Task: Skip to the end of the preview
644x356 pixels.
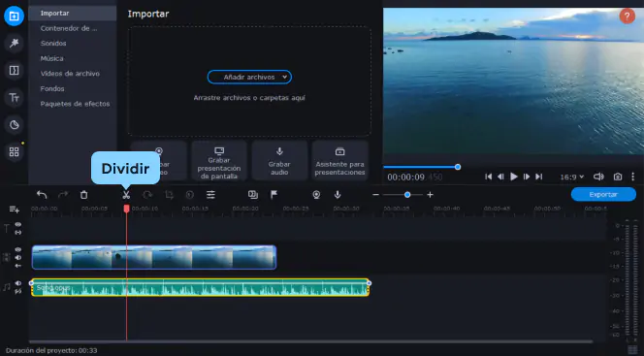Action: tap(539, 177)
